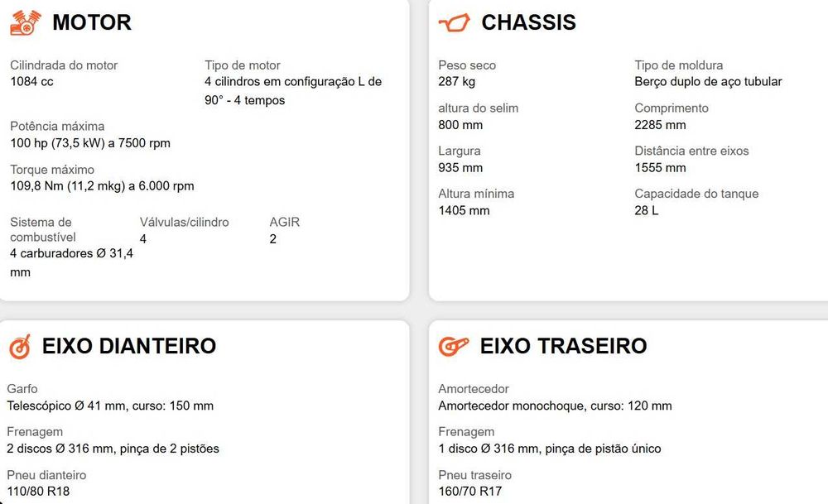Select the Amortecedor monochoque description

[555, 406]
